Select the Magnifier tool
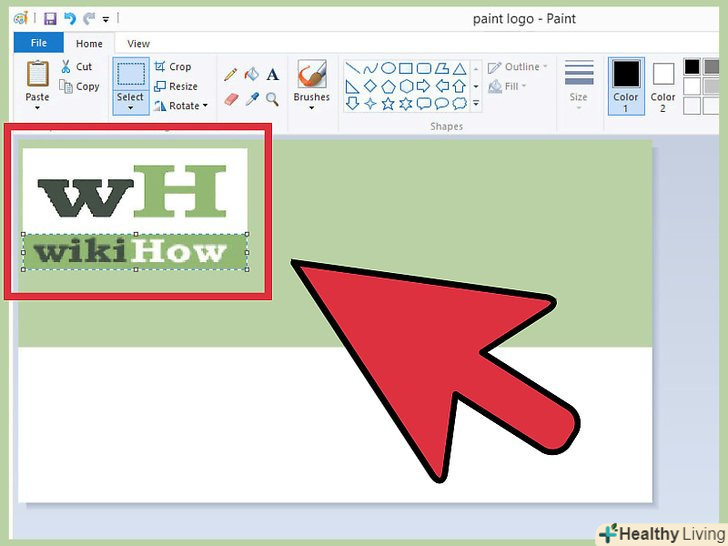 [x=273, y=99]
